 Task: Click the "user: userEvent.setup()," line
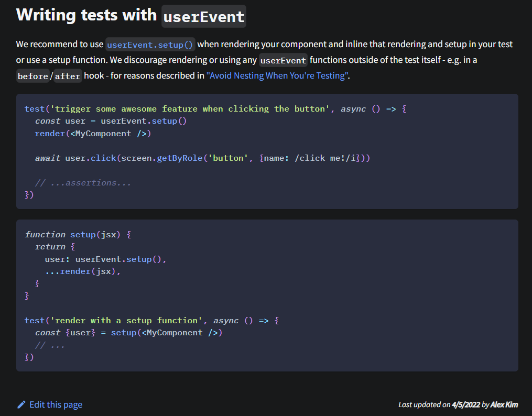coord(105,259)
